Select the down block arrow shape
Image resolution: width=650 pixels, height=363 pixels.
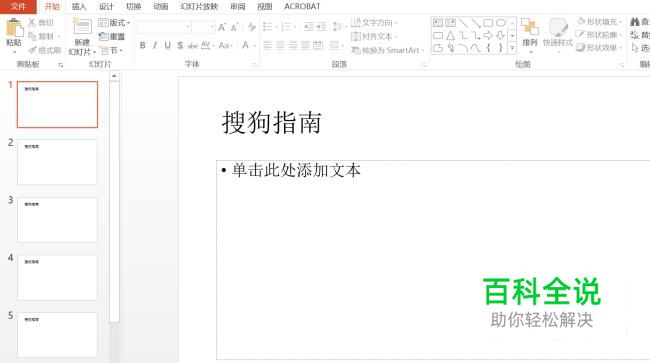tap(501, 36)
